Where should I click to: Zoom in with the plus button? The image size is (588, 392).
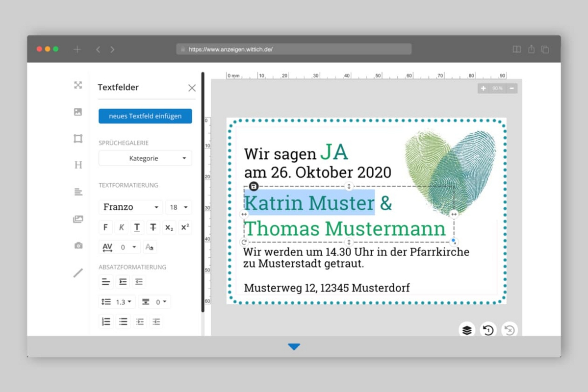pyautogui.click(x=484, y=88)
